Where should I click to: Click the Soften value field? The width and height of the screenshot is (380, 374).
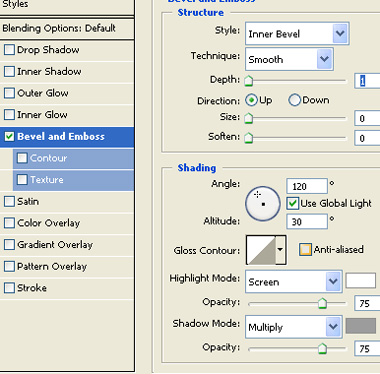(x=367, y=138)
